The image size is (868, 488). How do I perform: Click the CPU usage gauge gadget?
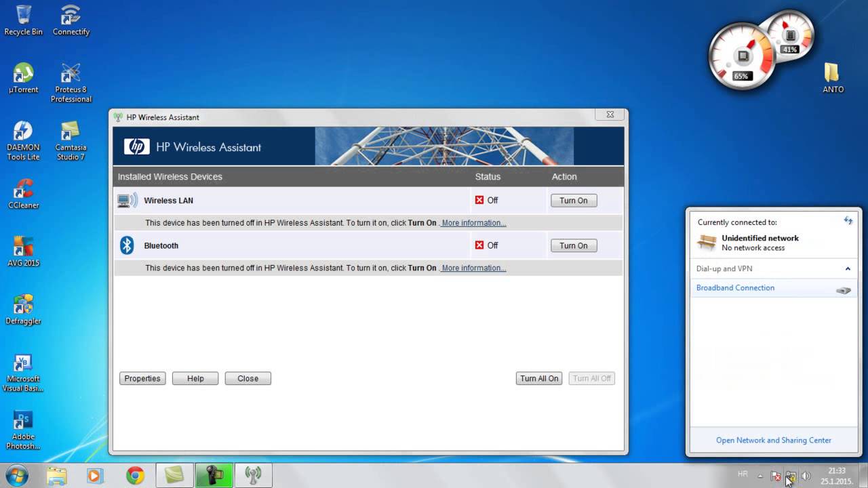pos(741,56)
